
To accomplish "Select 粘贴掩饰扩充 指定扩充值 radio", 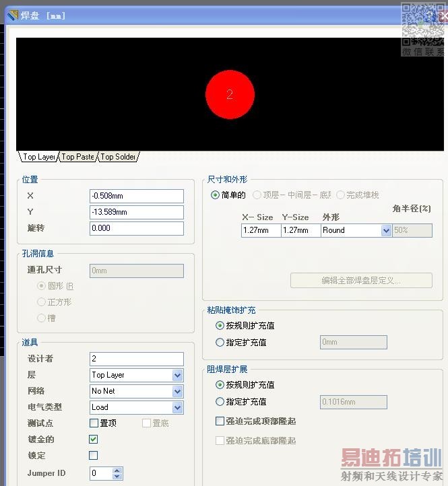I will coord(220,342).
